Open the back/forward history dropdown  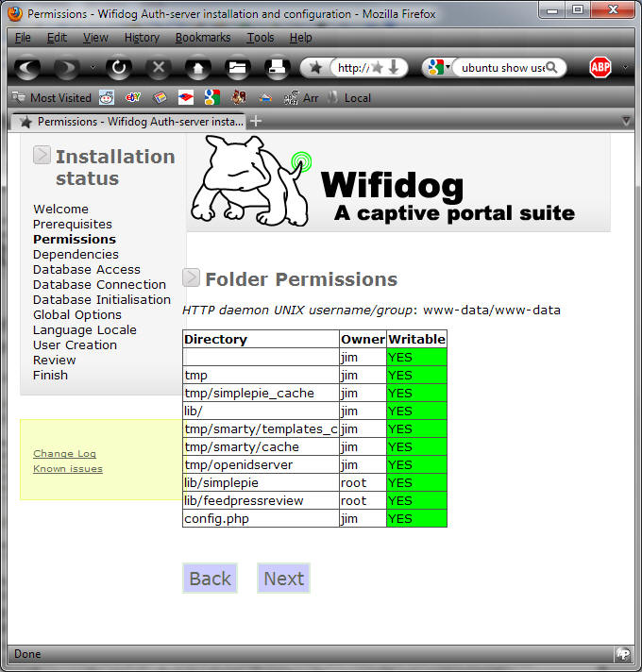click(93, 68)
